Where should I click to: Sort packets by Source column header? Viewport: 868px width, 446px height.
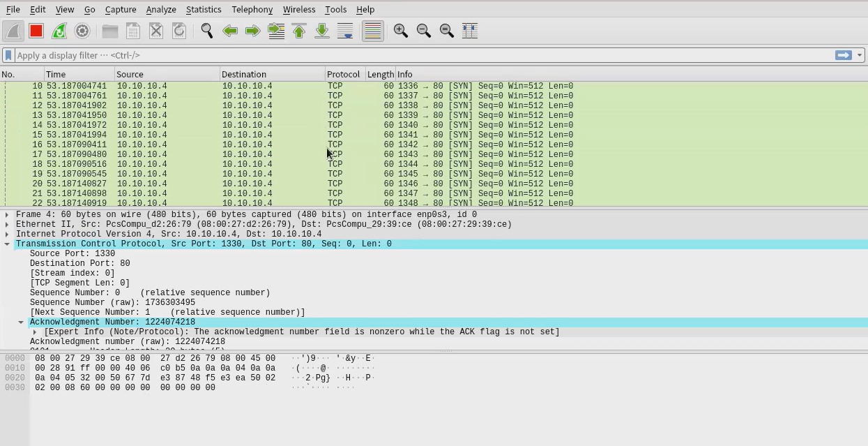pyautogui.click(x=167, y=74)
